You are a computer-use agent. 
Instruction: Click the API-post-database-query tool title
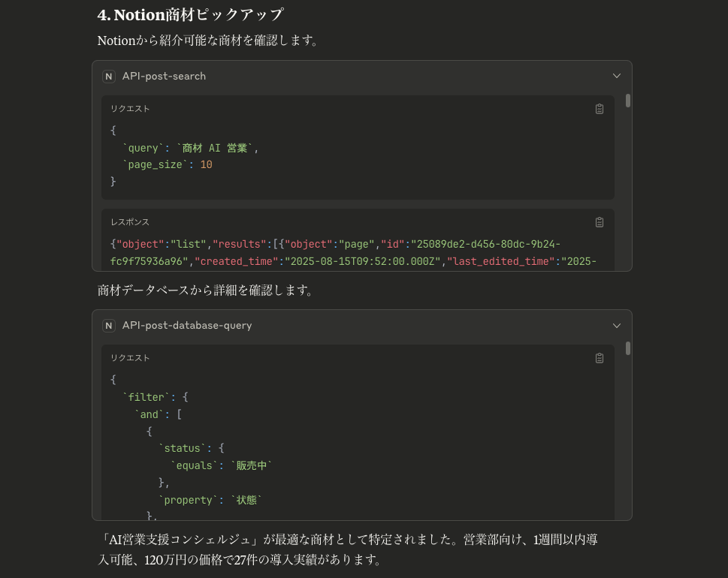click(x=187, y=326)
